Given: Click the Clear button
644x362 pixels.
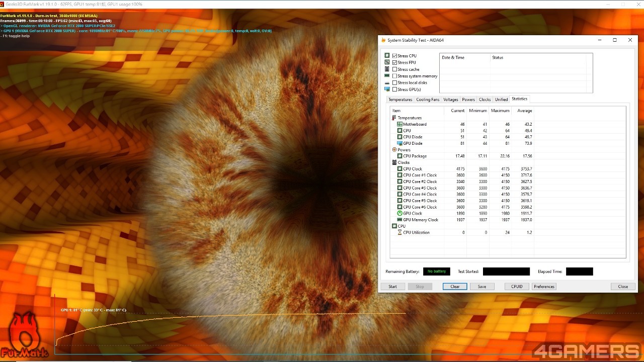Looking at the screenshot, I should tap(455, 287).
